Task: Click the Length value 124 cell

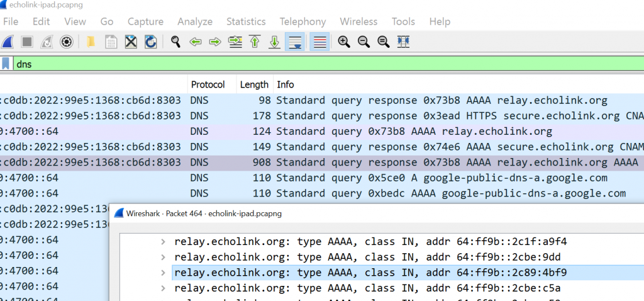Action: tap(262, 132)
